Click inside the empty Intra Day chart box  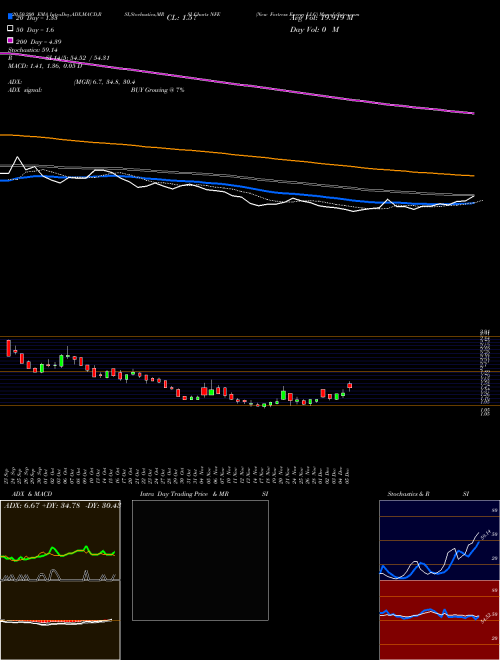tap(200, 560)
